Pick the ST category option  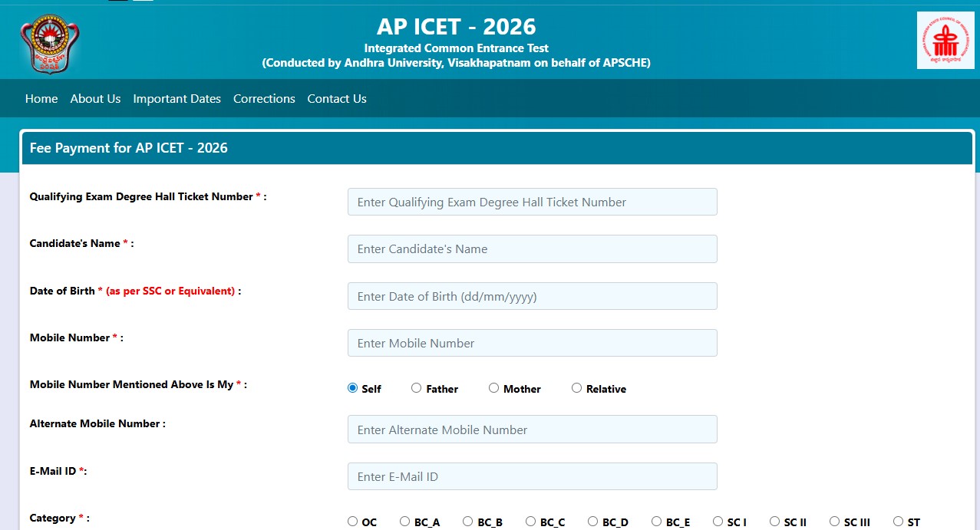pyautogui.click(x=897, y=521)
